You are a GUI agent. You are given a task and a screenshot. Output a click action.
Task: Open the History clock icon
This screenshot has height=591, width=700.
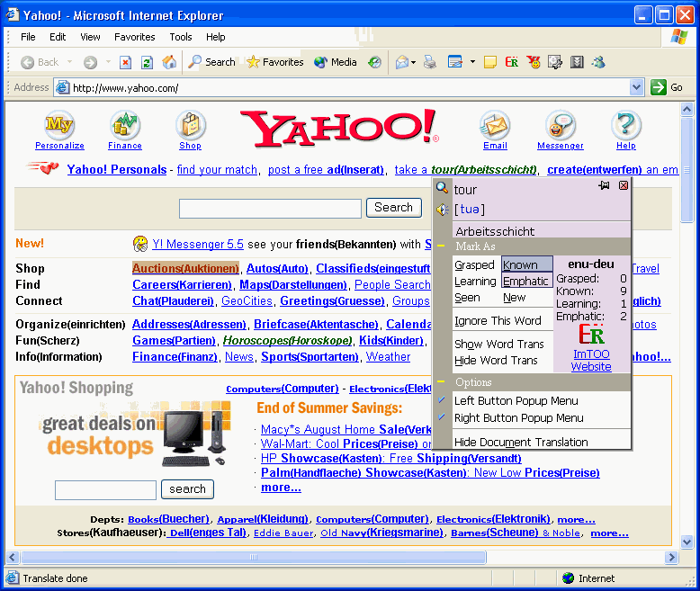point(374,62)
